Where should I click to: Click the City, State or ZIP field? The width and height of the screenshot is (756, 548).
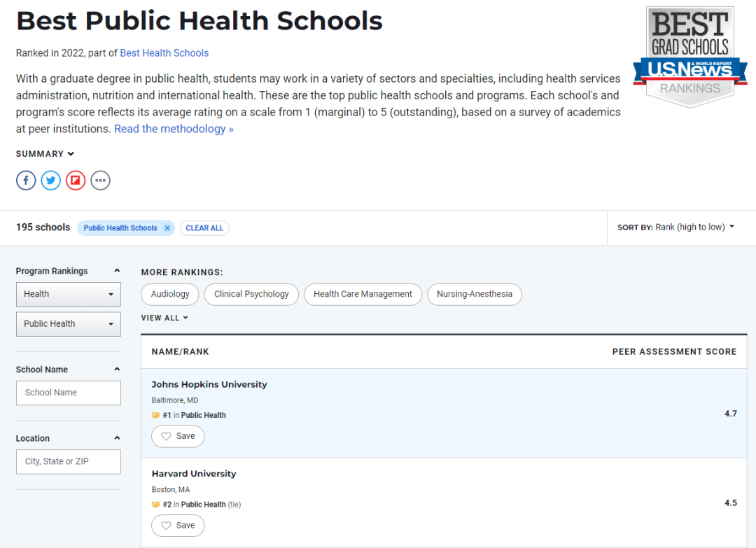69,462
